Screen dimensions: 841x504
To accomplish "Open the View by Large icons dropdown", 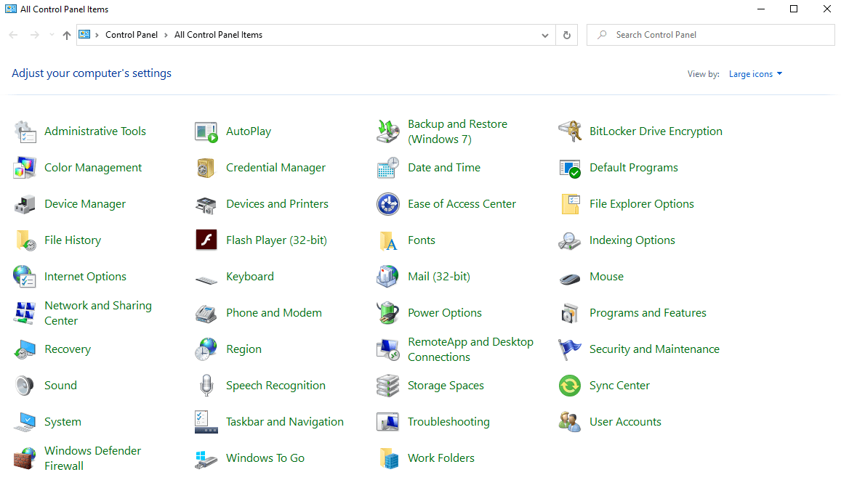I will (x=755, y=74).
